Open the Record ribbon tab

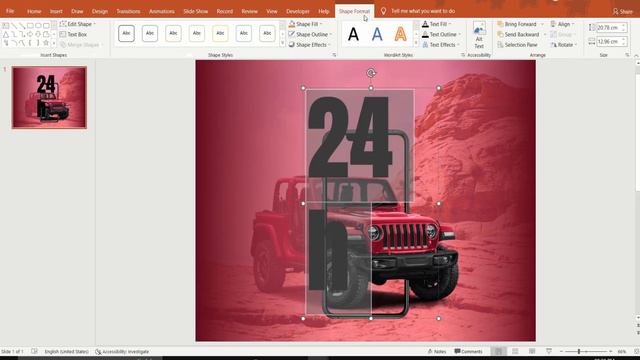[x=224, y=11]
